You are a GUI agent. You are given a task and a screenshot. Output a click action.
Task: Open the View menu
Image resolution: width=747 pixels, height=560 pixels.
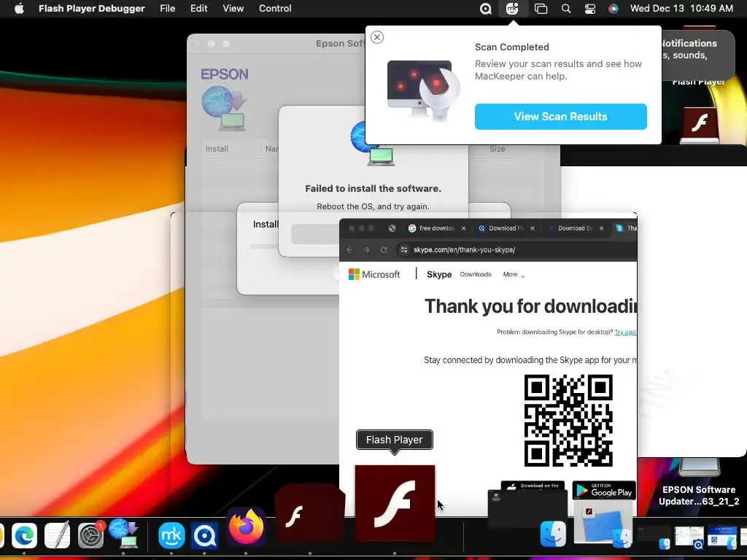point(233,9)
